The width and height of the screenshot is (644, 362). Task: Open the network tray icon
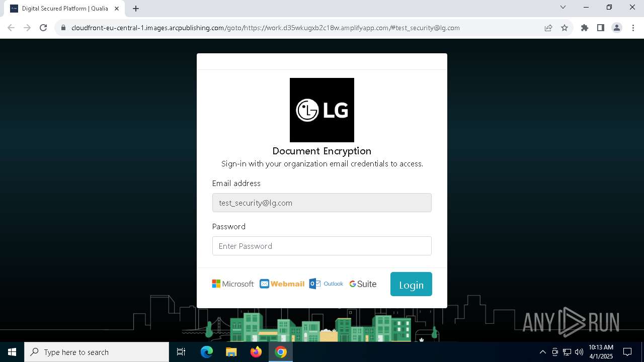coord(567,352)
